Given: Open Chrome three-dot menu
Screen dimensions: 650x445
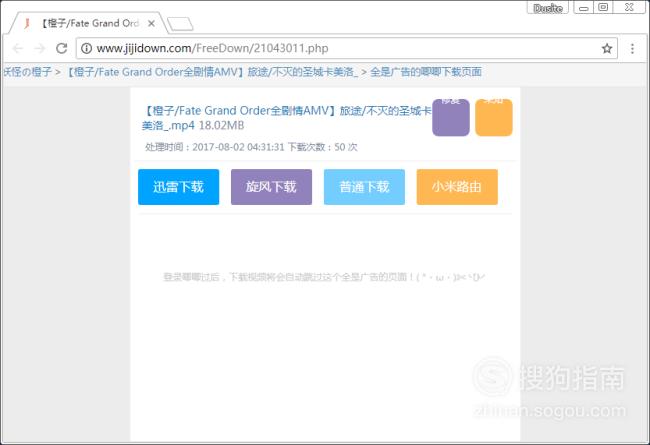Looking at the screenshot, I should coord(632,49).
